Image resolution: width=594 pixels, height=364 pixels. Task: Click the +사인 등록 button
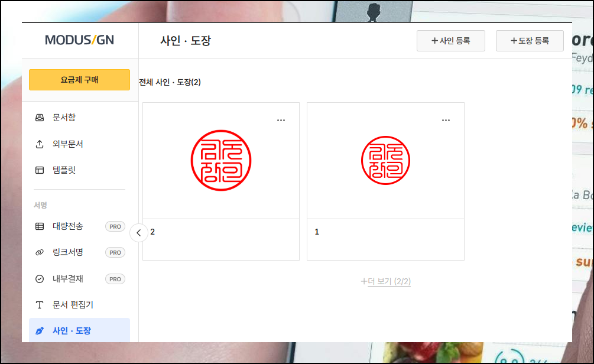[451, 41]
